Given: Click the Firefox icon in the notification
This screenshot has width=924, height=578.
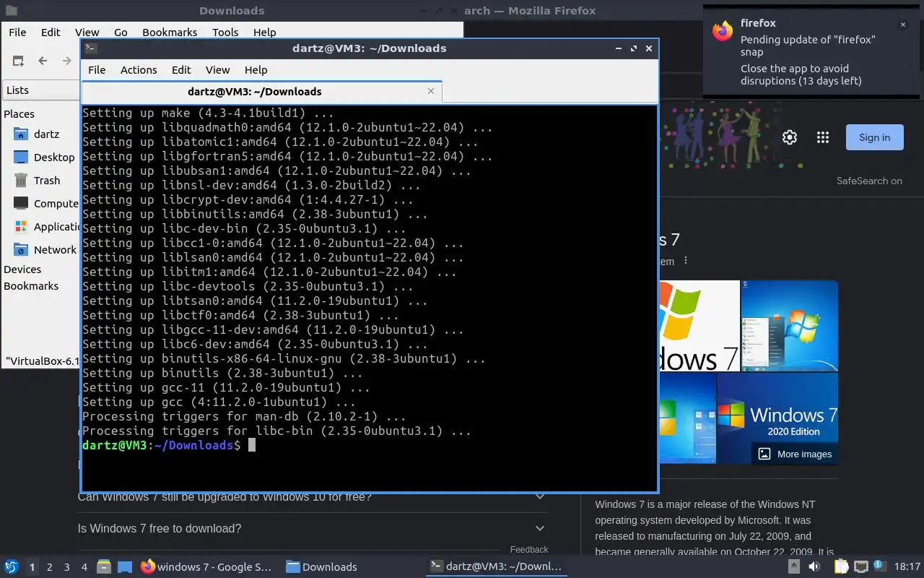Looking at the screenshot, I should pyautogui.click(x=723, y=31).
